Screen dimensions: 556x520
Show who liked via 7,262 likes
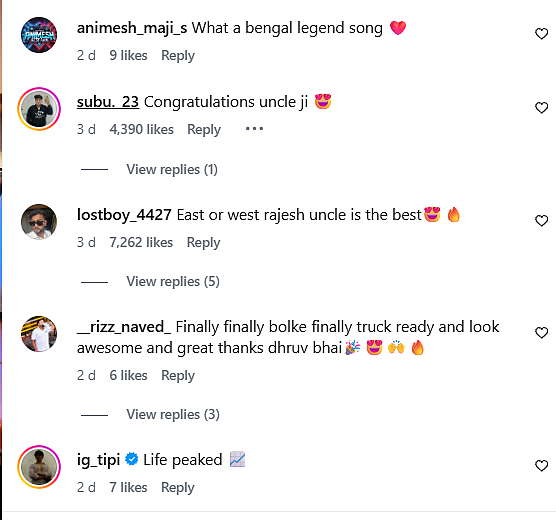[x=141, y=243]
